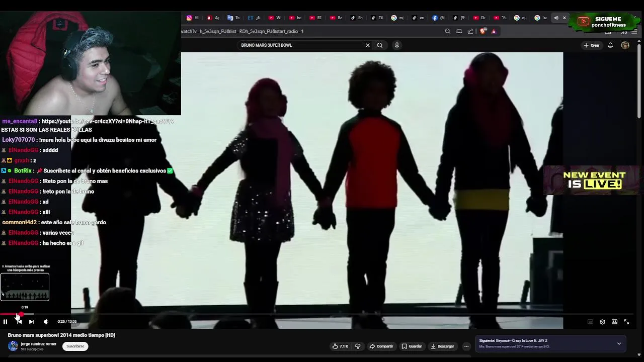Search with voice microphone
Image resolution: width=644 pixels, height=362 pixels.
(397, 45)
